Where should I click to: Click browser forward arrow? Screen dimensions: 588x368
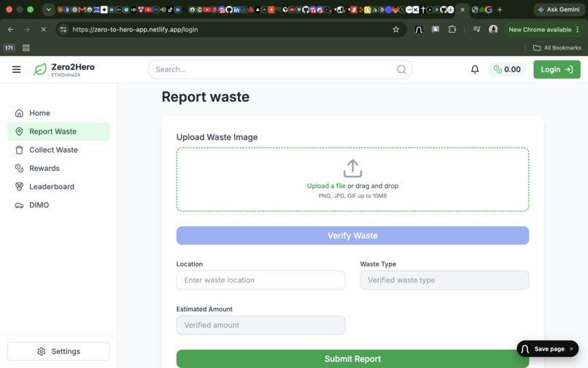[x=27, y=29]
